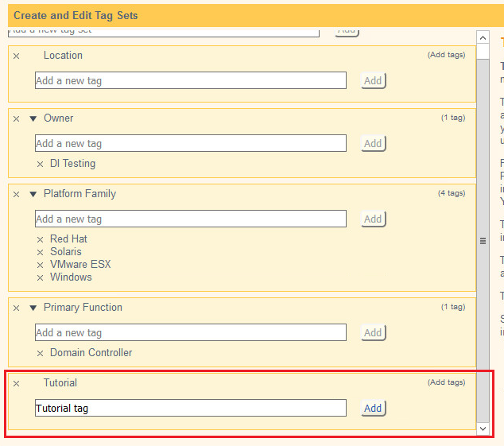
Task: Focus the Owner new tag field
Action: tap(191, 143)
